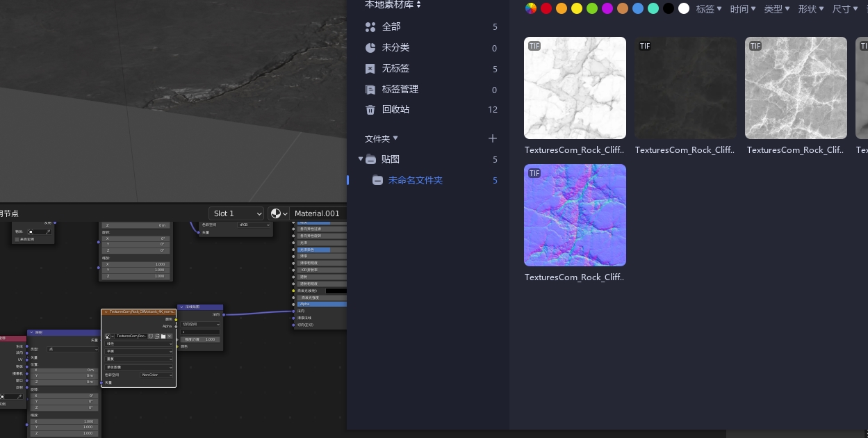Image resolution: width=868 pixels, height=438 pixels.
Task: Click the eyedropper beside the 物体 field
Action: click(x=49, y=232)
